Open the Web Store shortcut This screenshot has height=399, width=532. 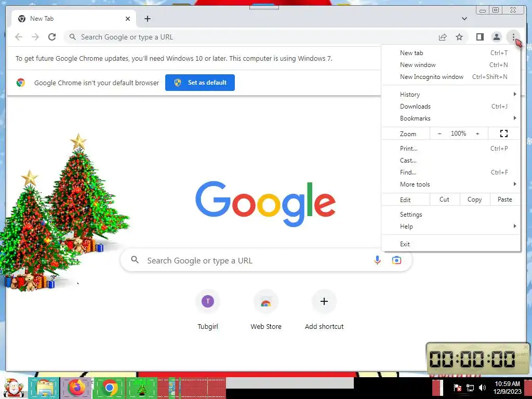[266, 311]
